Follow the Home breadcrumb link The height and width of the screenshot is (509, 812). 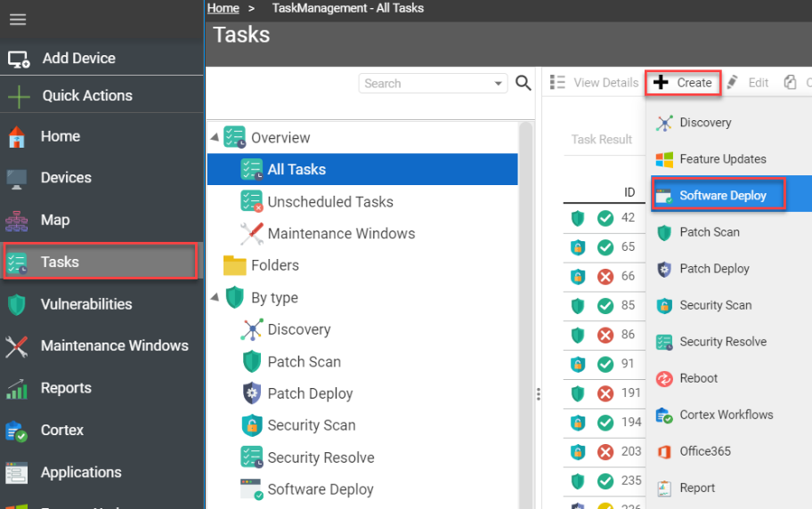223,8
